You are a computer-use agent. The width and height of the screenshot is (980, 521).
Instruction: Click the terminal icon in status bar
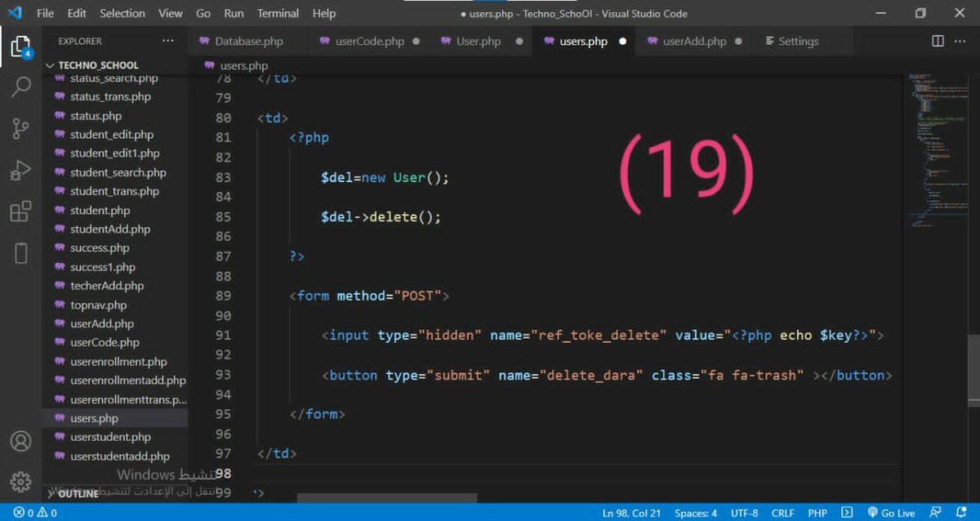(x=847, y=513)
